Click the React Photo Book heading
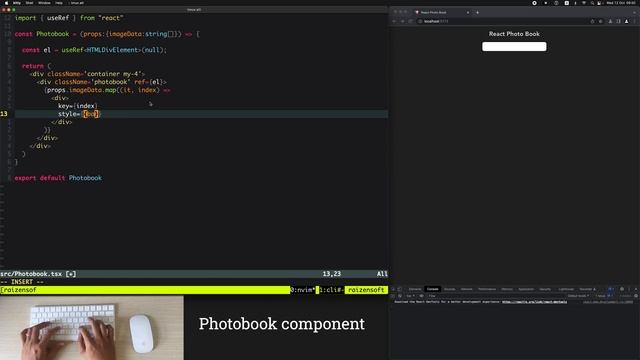The width and height of the screenshot is (640, 360). [x=514, y=34]
